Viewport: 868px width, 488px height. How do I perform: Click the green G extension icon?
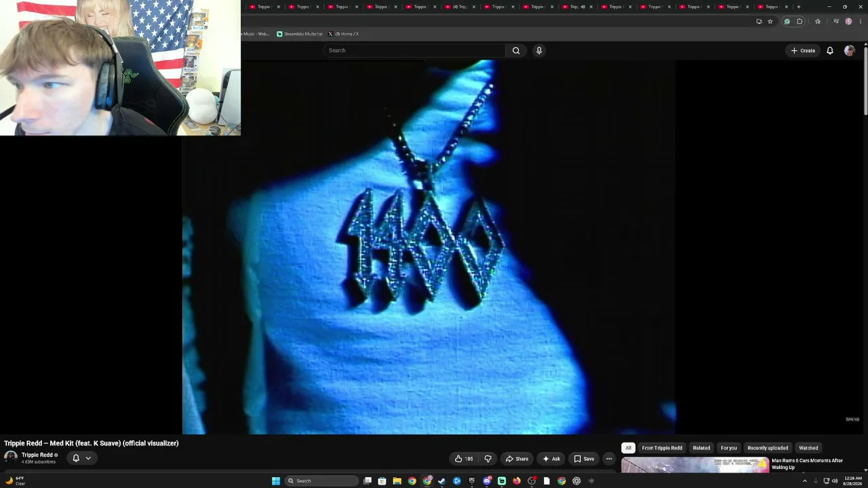pos(787,21)
